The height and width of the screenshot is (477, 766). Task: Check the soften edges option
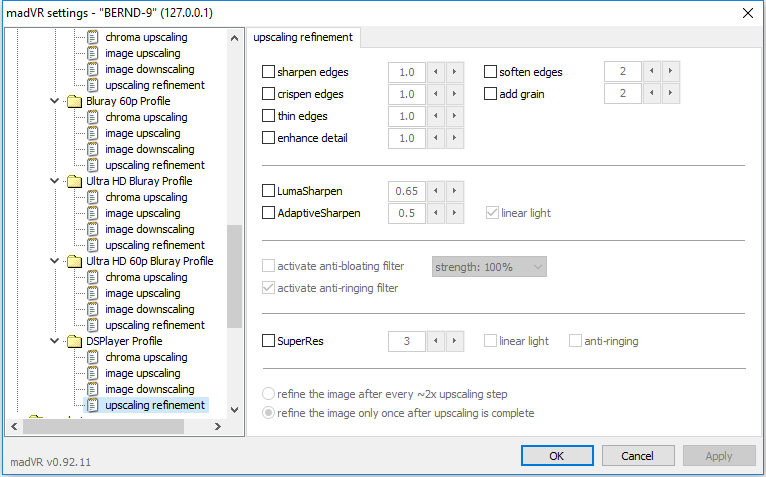[x=490, y=72]
